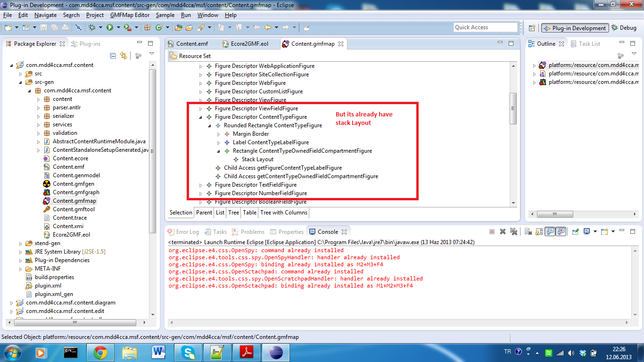The image size is (644, 362).
Task: Click the New wizard toolbar icon
Action: (8, 28)
